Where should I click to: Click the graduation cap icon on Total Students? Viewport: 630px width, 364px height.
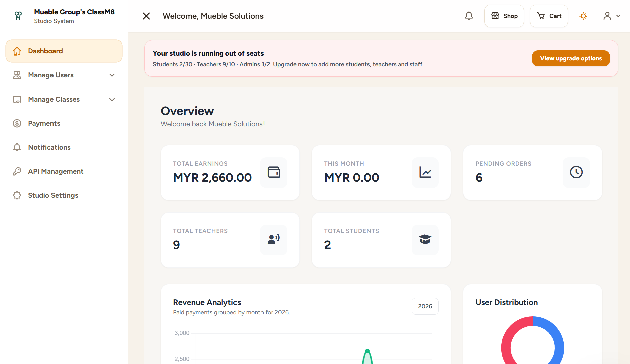click(425, 240)
